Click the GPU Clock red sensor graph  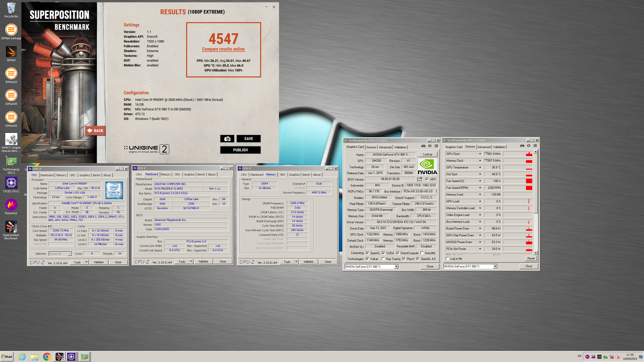pyautogui.click(x=518, y=154)
